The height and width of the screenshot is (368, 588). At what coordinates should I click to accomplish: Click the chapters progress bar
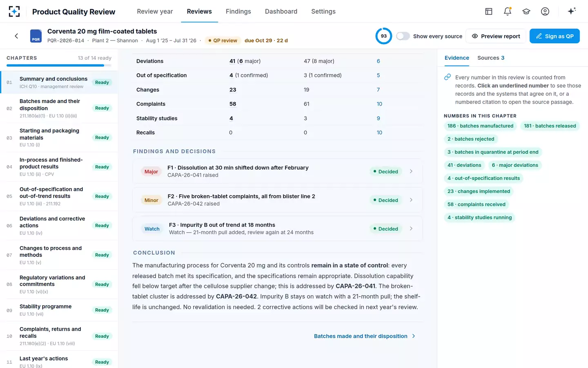pyautogui.click(x=59, y=65)
